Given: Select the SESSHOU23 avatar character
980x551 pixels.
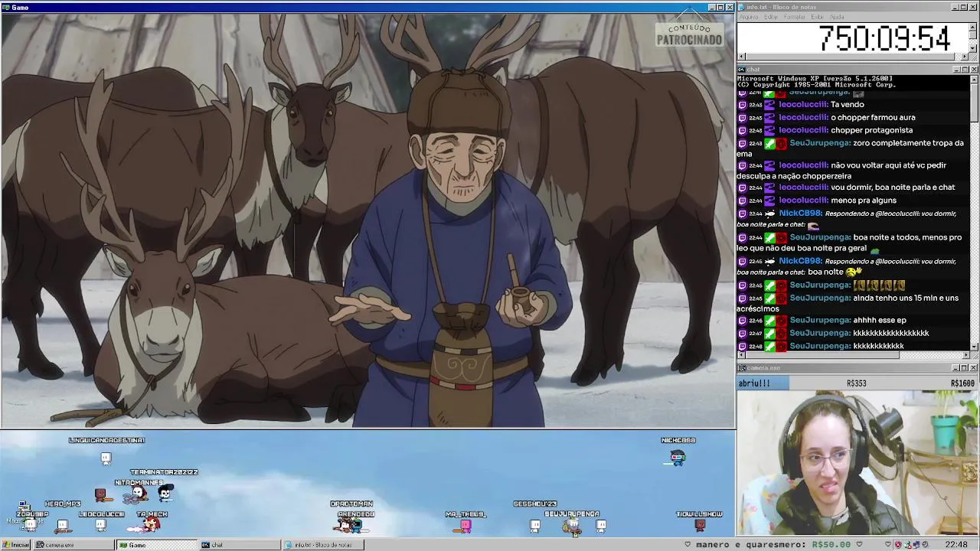Looking at the screenshot, I should pyautogui.click(x=535, y=525).
